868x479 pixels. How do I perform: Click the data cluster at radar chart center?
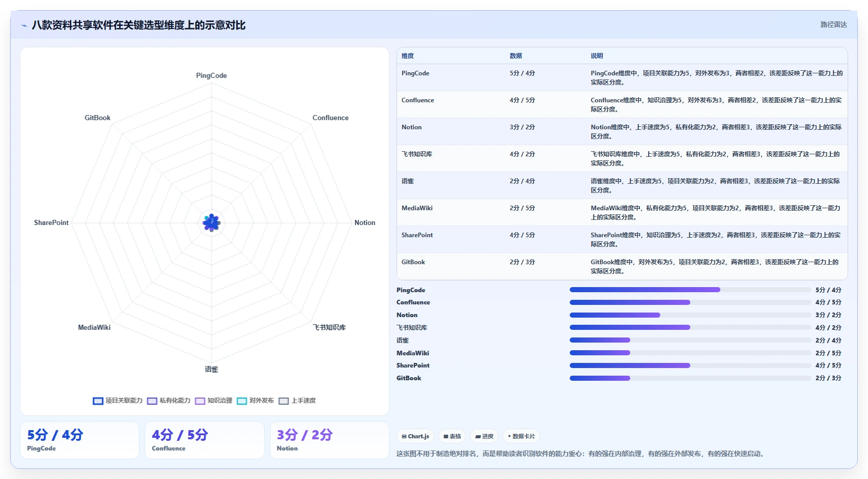211,222
